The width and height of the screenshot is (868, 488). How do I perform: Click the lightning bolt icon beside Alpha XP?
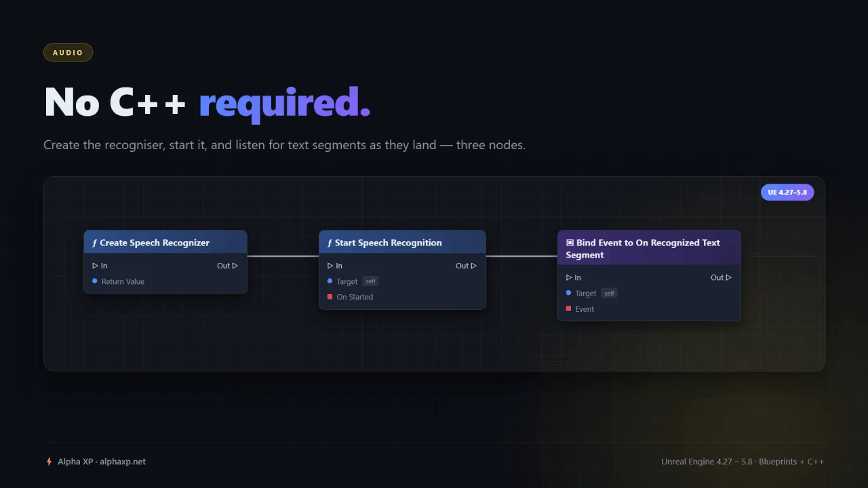click(49, 462)
